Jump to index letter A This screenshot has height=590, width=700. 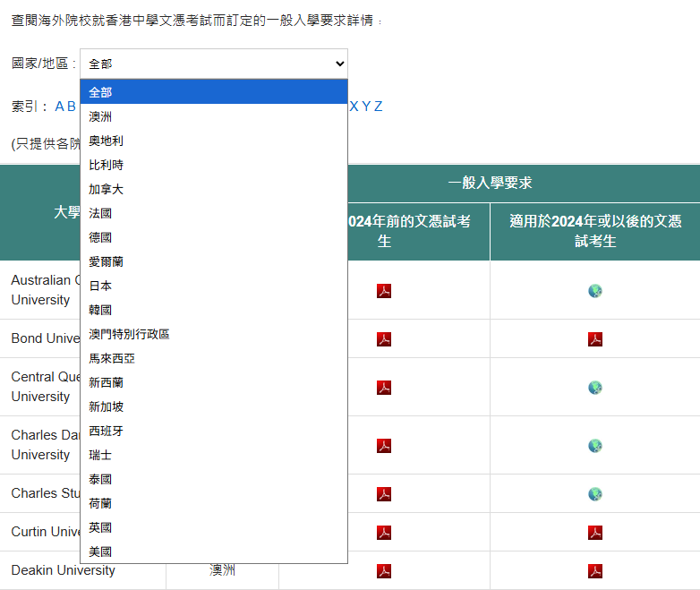59,107
